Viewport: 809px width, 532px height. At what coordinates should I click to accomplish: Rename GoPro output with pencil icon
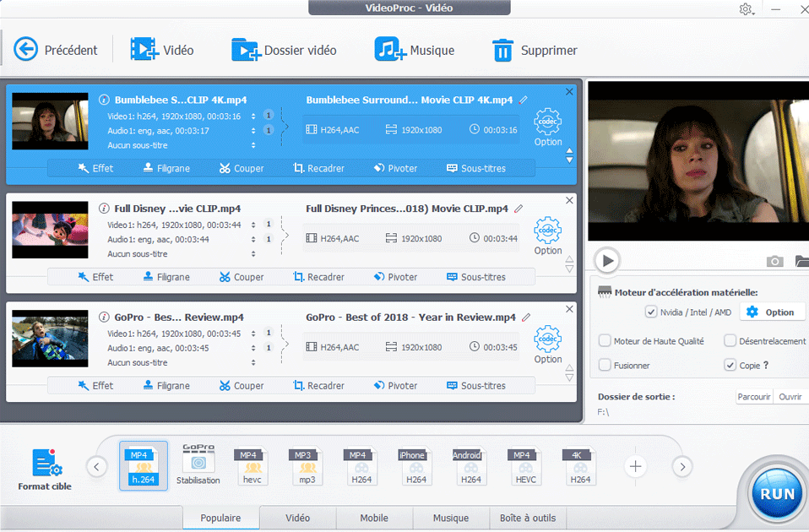pos(526,318)
